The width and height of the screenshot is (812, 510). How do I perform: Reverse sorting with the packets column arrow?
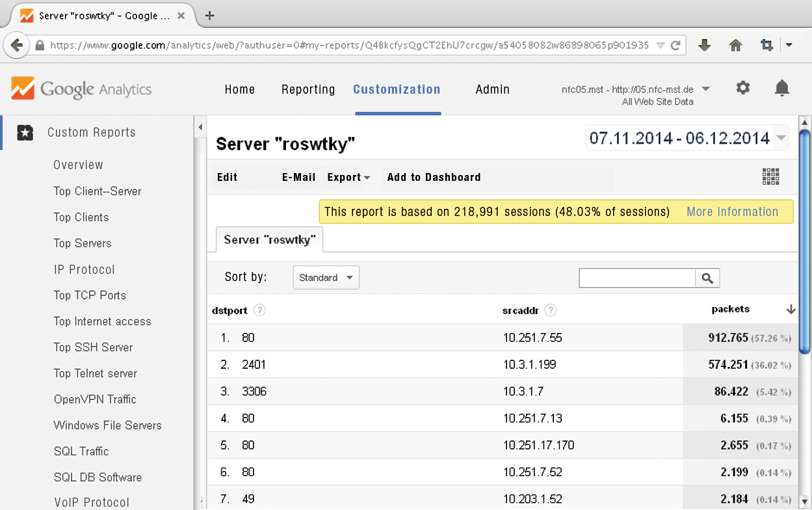[x=791, y=310]
